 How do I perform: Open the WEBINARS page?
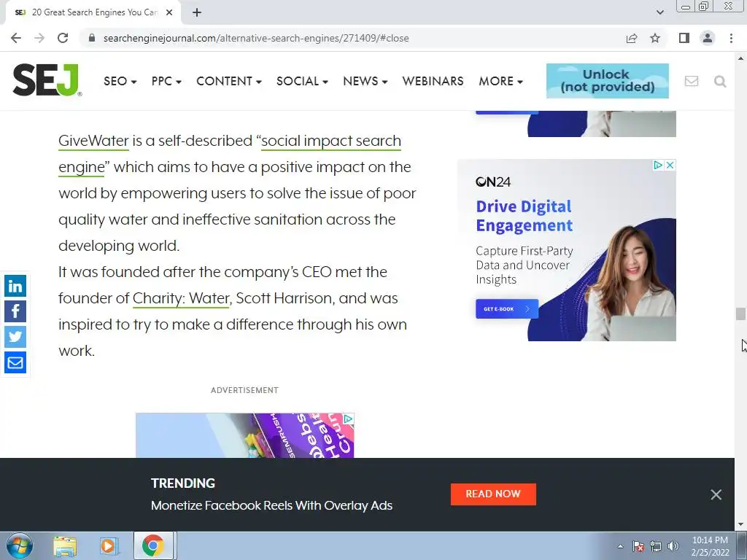click(433, 82)
